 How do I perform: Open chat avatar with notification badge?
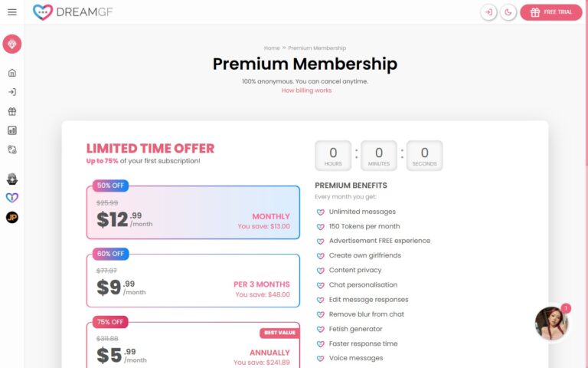551,324
